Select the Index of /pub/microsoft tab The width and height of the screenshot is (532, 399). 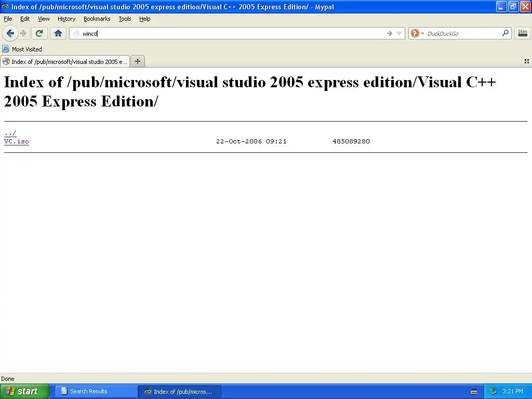click(65, 61)
